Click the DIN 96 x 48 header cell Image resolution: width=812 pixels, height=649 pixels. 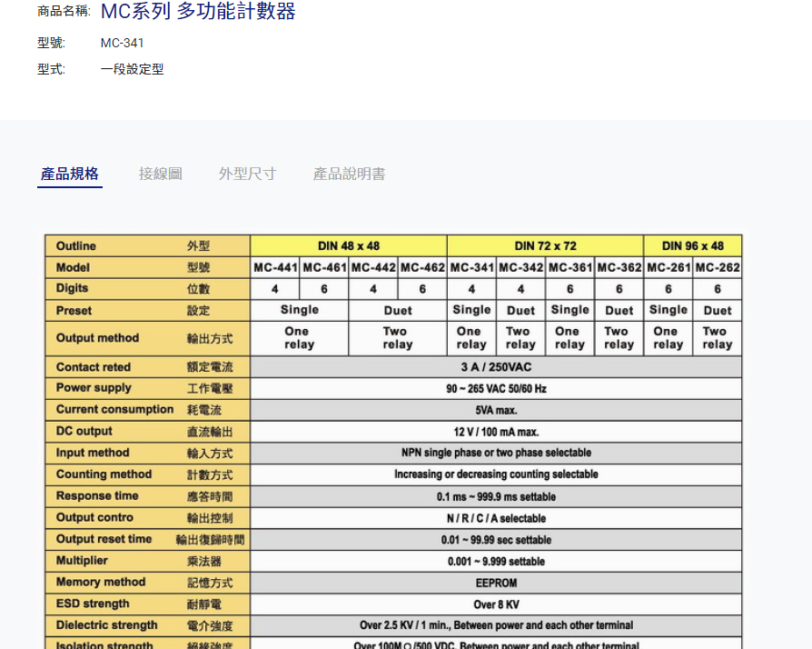point(693,246)
